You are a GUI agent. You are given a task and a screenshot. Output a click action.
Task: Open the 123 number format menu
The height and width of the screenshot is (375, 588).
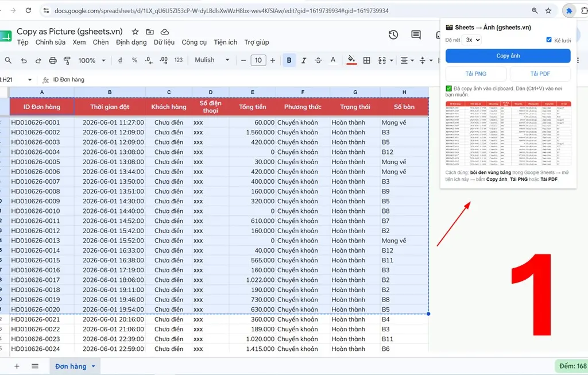click(x=179, y=60)
